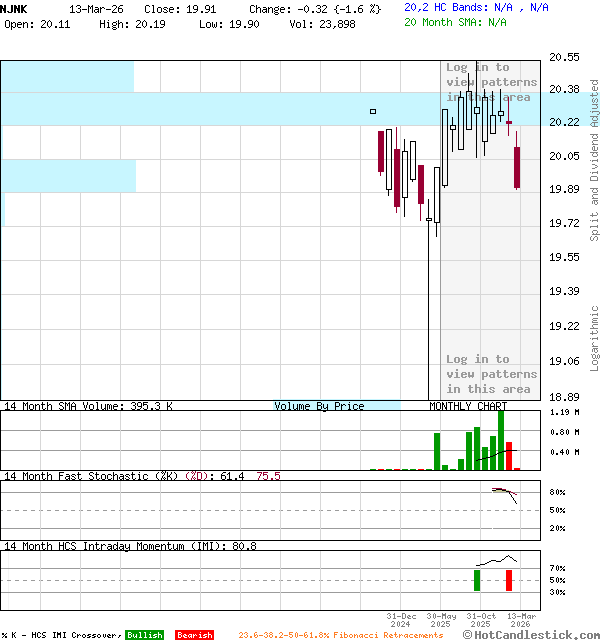
Task: Click the red IMI crossover bar
Action: tap(509, 580)
